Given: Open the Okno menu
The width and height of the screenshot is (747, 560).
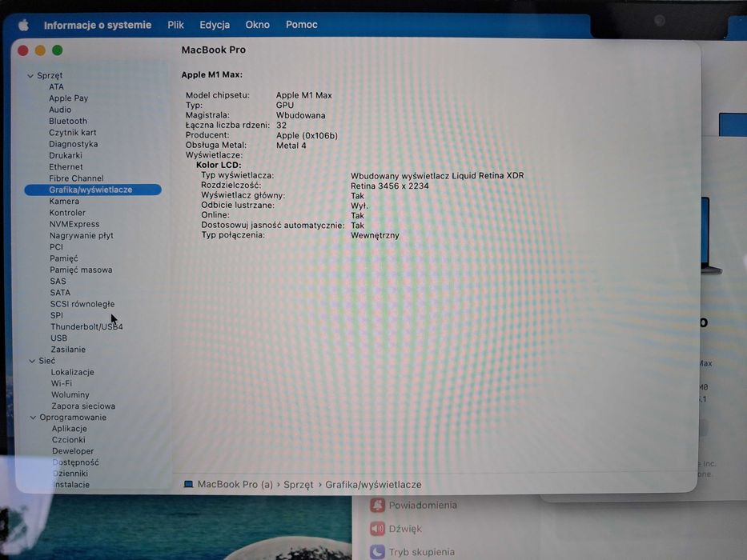Looking at the screenshot, I should pos(258,25).
